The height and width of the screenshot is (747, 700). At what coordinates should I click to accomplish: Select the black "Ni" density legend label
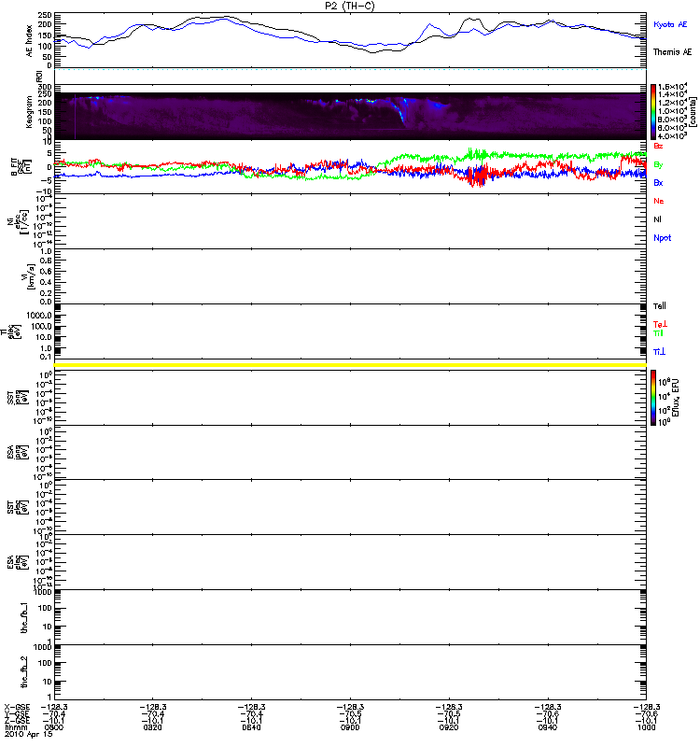[x=657, y=219]
